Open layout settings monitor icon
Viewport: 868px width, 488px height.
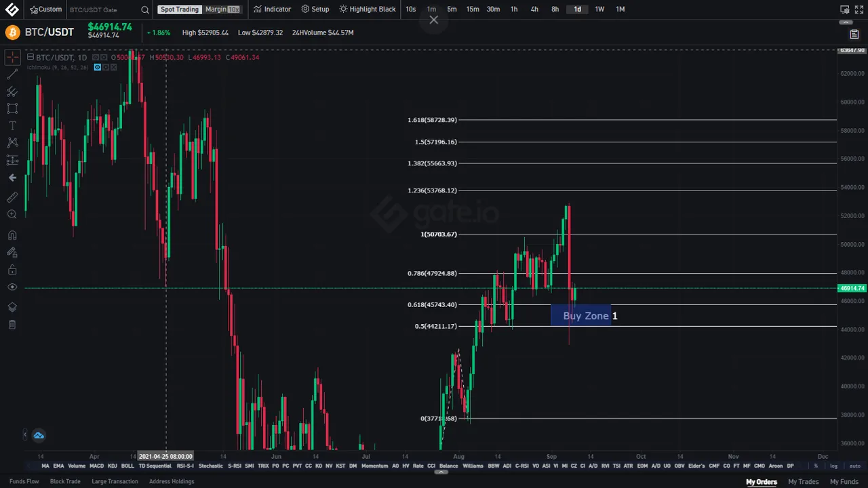click(844, 9)
